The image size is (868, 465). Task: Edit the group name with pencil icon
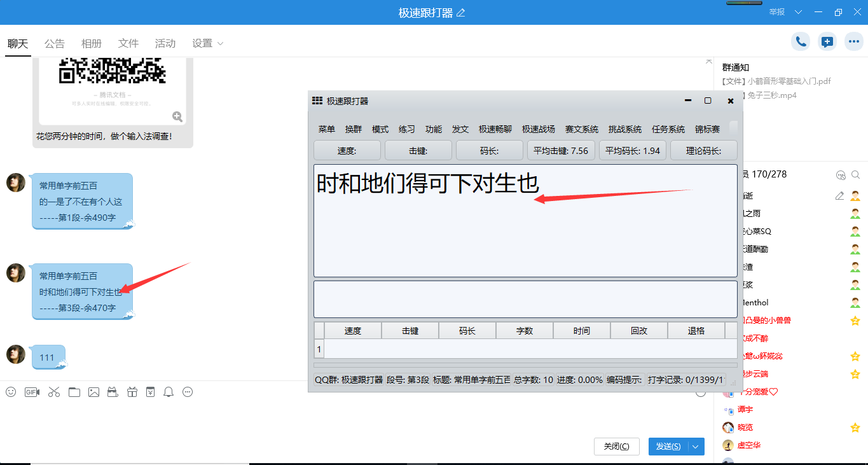coord(461,13)
